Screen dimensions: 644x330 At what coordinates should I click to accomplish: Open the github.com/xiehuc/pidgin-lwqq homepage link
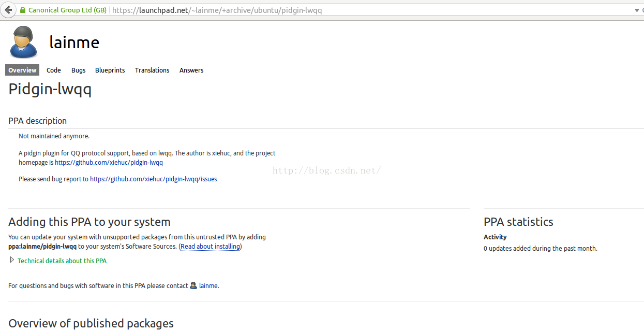coord(109,163)
